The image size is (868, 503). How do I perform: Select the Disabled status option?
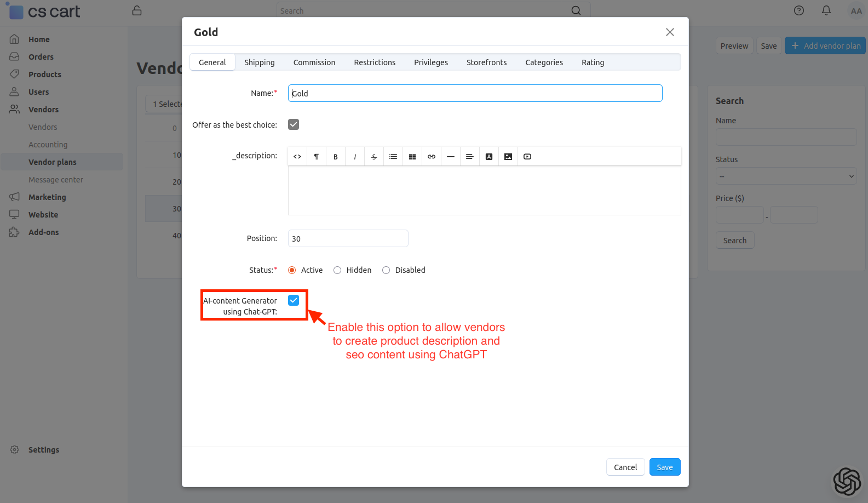(x=386, y=270)
